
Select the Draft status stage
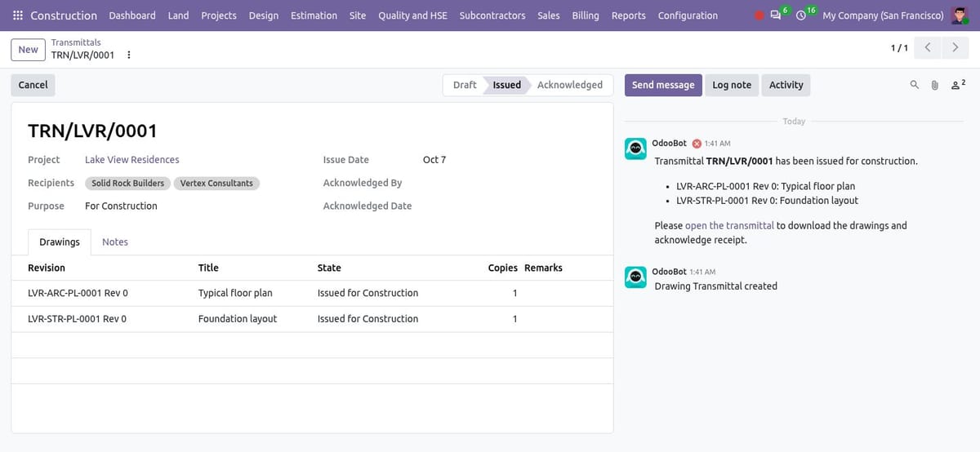coord(464,85)
